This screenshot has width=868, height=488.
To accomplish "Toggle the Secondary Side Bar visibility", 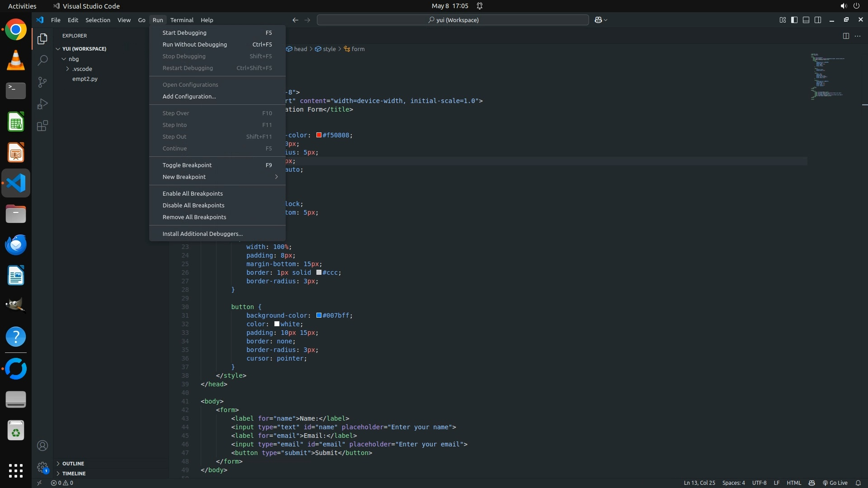I will 818,20.
